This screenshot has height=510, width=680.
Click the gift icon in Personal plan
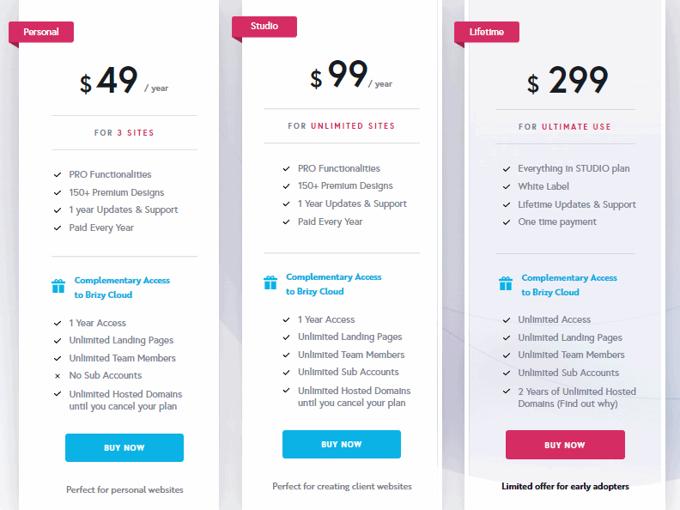(58, 287)
